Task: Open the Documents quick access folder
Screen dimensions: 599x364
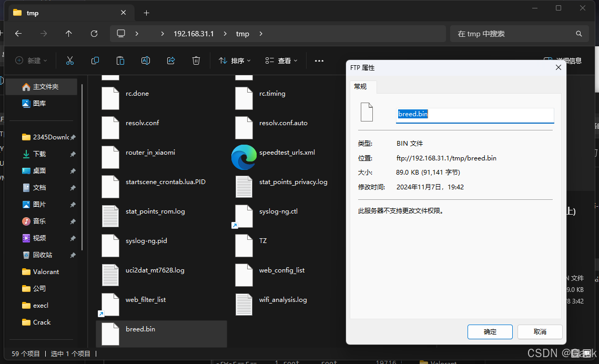Action: pyautogui.click(x=48, y=188)
